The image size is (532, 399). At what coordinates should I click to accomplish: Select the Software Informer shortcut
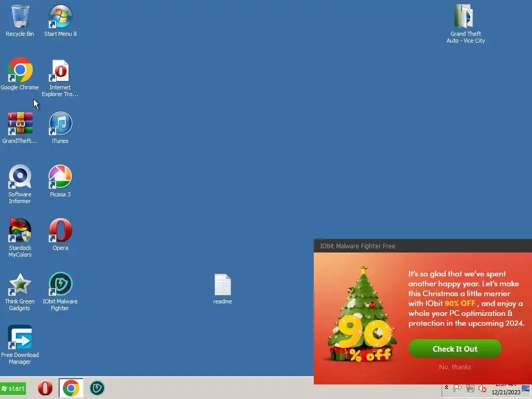[20, 184]
